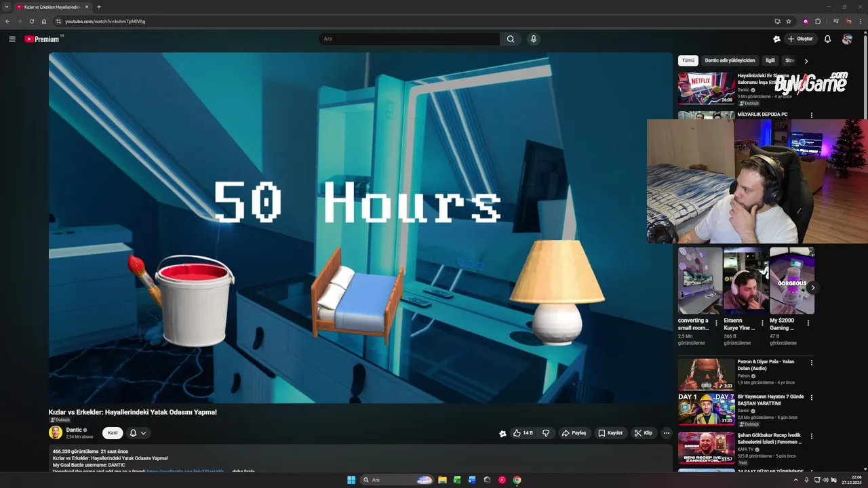Screen dimensions: 868x488
Task: Click the search magnifier button on YouTube
Action: pos(511,39)
